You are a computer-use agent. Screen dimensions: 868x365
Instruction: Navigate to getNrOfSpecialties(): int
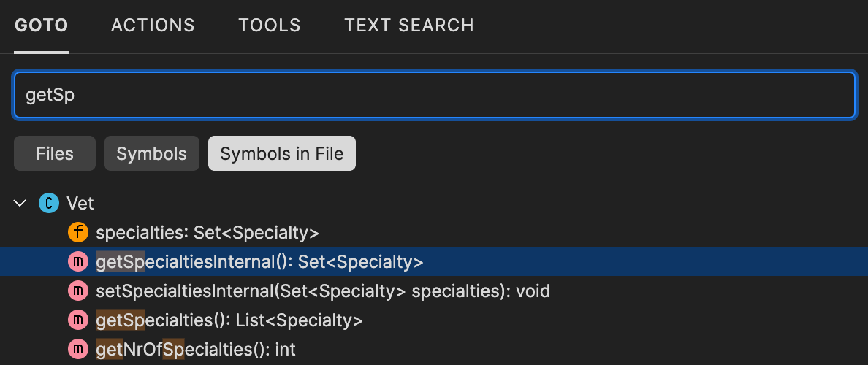point(196,350)
